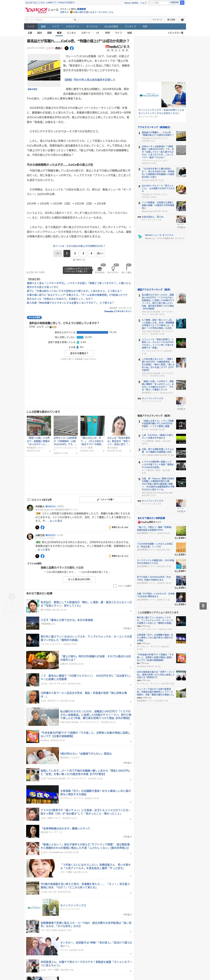The image size is (210, 980).
Task: Click the back-to-top arrow button
Action: click(x=203, y=606)
